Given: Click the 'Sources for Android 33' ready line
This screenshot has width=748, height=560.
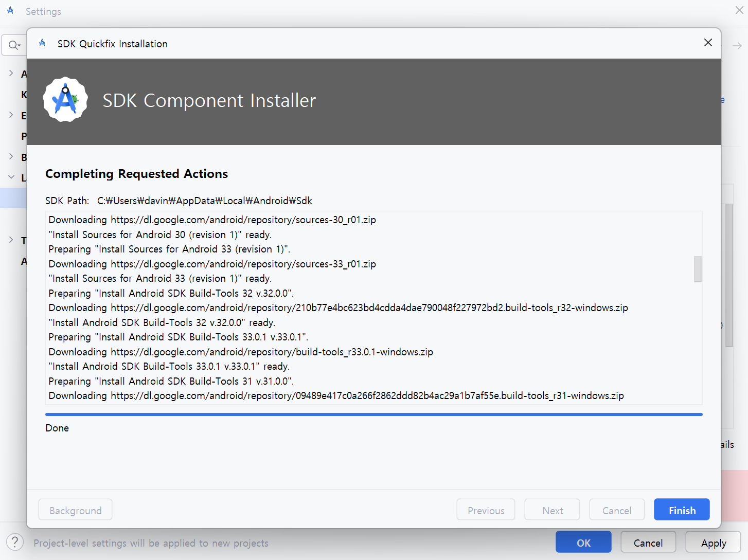Looking at the screenshot, I should click(x=160, y=278).
